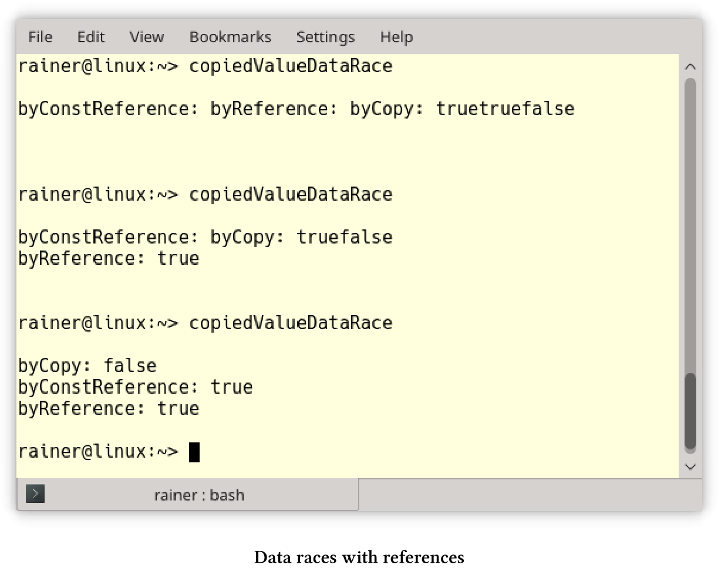
Task: Click the first copiedValueDataRace command
Action: click(x=291, y=66)
